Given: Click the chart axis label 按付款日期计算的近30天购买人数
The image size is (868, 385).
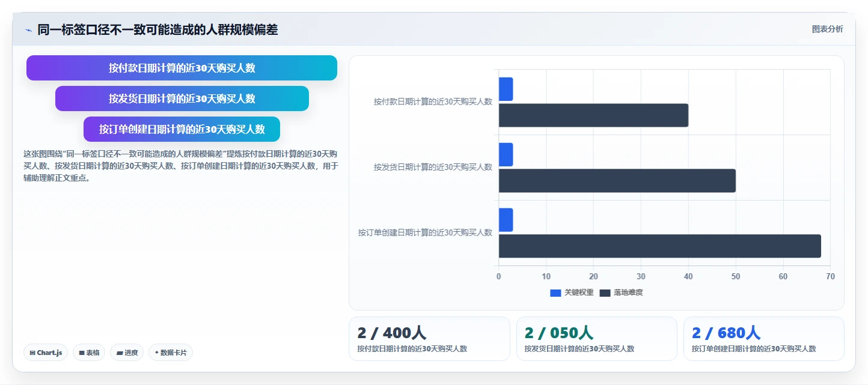Looking at the screenshot, I should (x=433, y=102).
